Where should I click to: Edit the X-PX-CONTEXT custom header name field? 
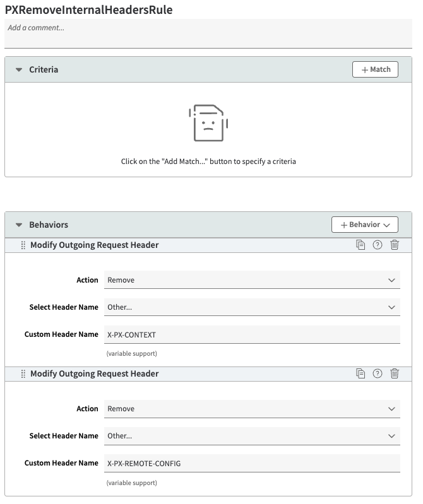pos(252,334)
